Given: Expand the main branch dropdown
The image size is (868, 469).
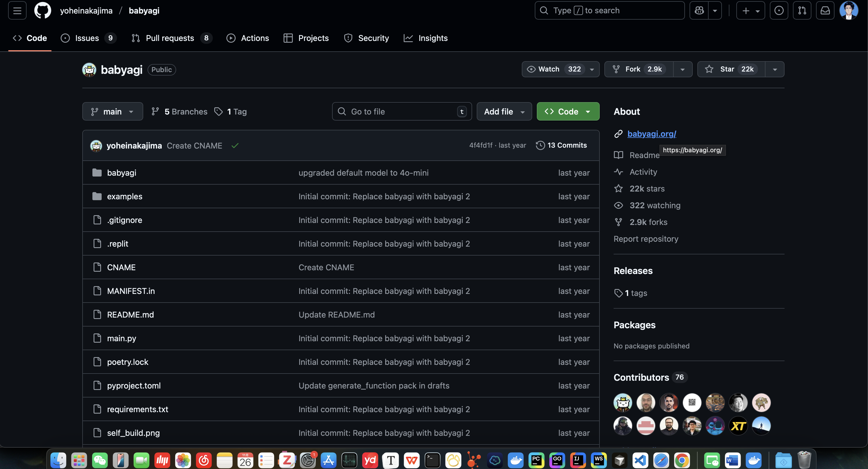Looking at the screenshot, I should (113, 111).
